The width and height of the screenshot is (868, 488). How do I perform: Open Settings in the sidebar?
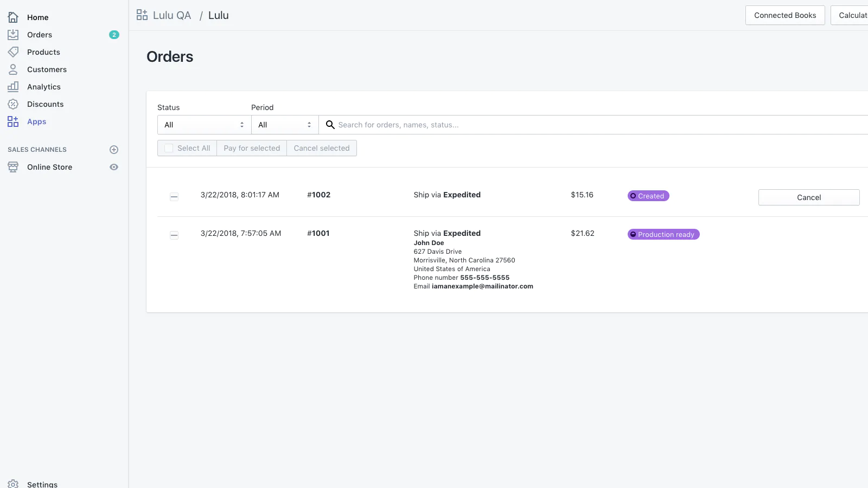[x=42, y=484]
